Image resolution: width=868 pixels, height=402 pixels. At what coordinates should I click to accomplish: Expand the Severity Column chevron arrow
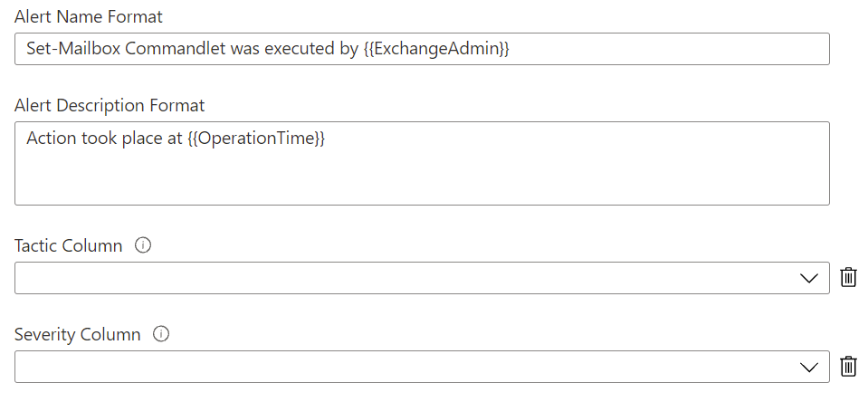(x=809, y=368)
